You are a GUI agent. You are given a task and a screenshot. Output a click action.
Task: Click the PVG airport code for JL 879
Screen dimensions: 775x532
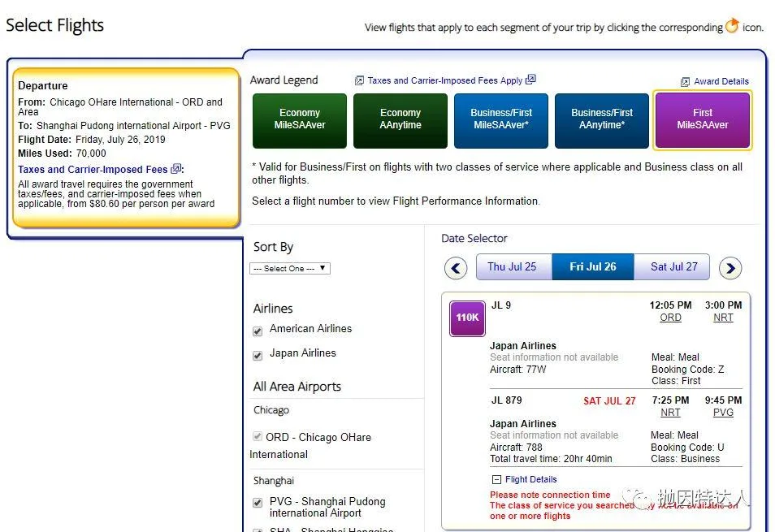coord(723,413)
